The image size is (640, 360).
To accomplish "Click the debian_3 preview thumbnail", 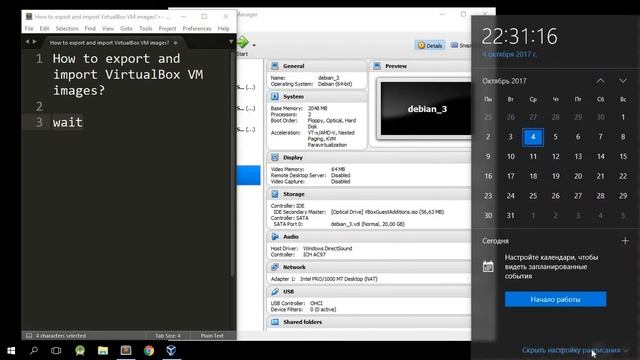I will pyautogui.click(x=426, y=109).
